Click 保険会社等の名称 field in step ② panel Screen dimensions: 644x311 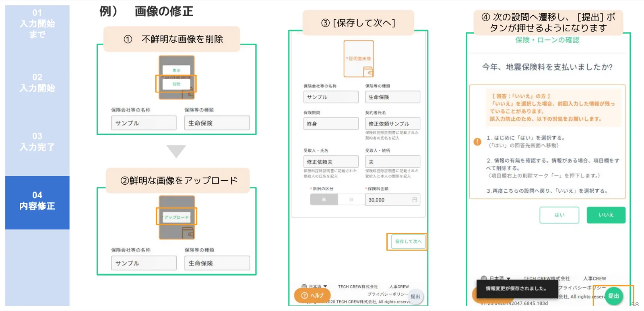click(144, 263)
